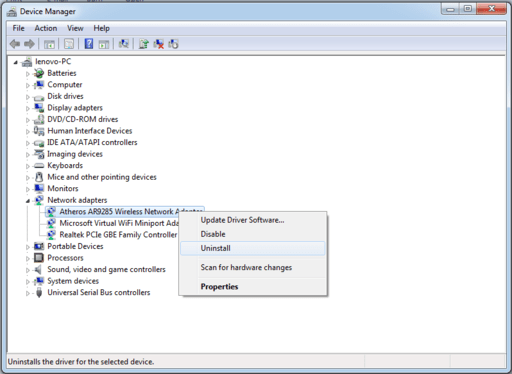Screen dimensions: 512x374
Task: Open the Help menu
Action: pyautogui.click(x=101, y=28)
